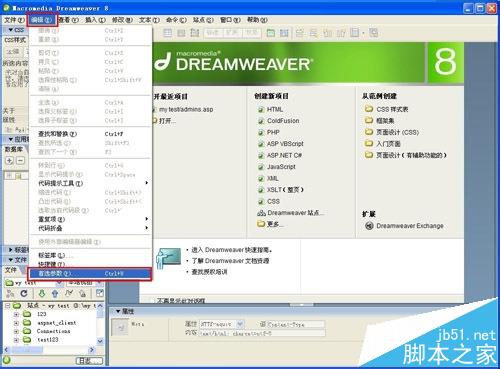Click the 日志 button
Viewport: 500px width, 369px height.
(x=89, y=360)
